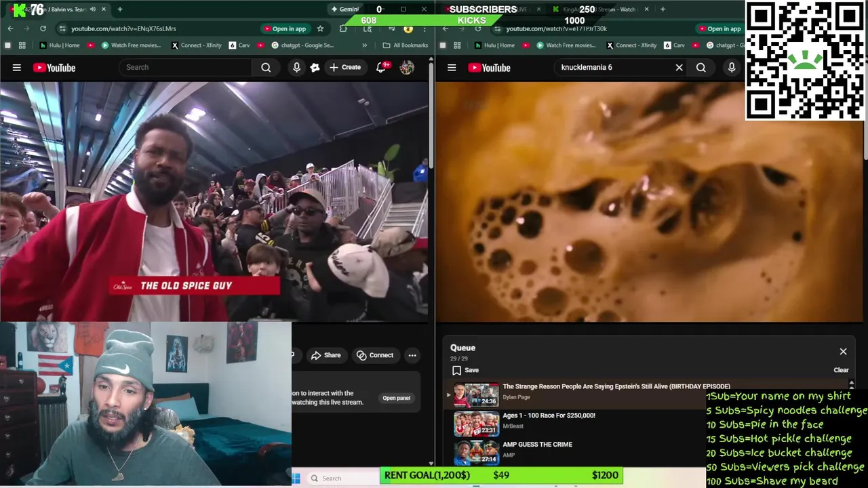Go to YouTube home logo in left window

pyautogui.click(x=54, y=68)
